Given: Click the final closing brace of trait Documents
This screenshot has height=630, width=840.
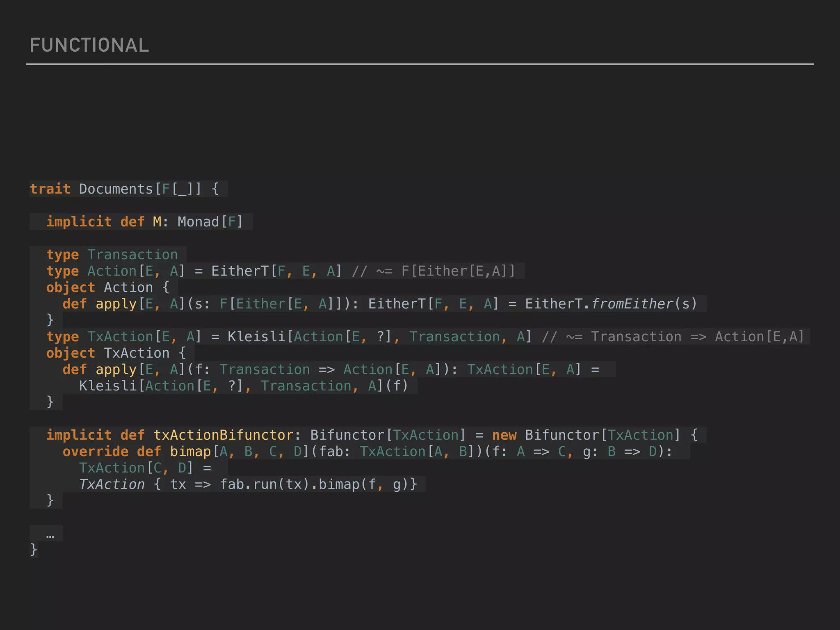Looking at the screenshot, I should [34, 550].
